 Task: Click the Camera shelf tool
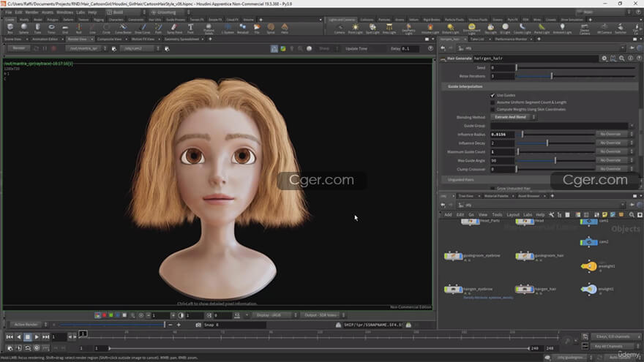pos(340,28)
